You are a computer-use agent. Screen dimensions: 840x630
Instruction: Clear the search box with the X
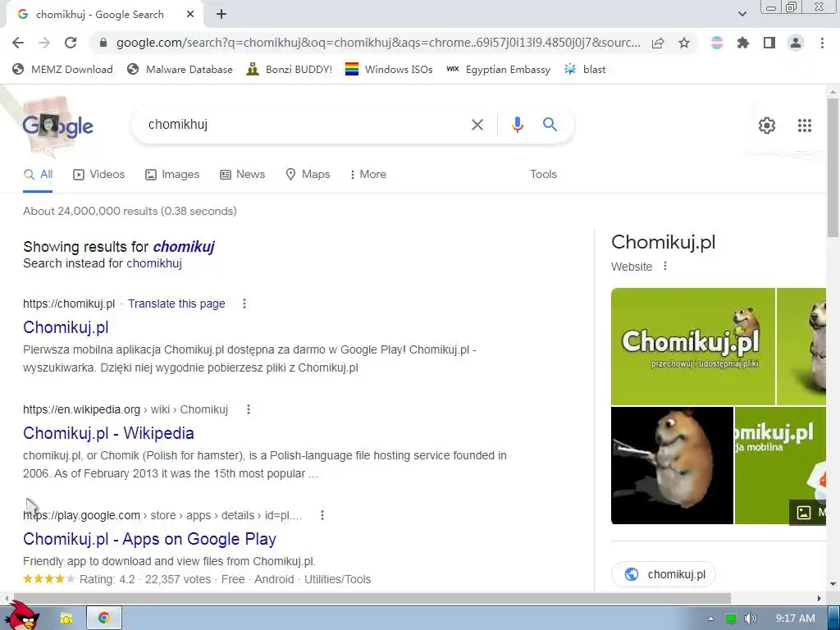pyautogui.click(x=477, y=125)
